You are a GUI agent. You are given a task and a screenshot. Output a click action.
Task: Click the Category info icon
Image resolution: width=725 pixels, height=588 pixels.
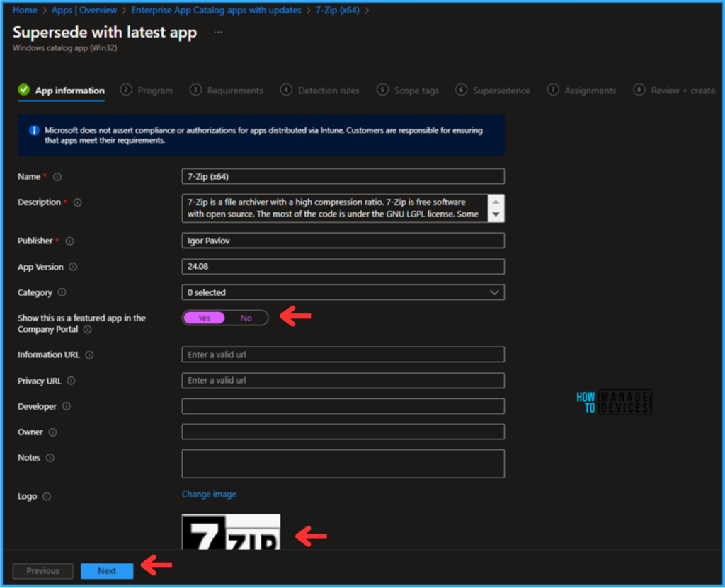(x=62, y=293)
